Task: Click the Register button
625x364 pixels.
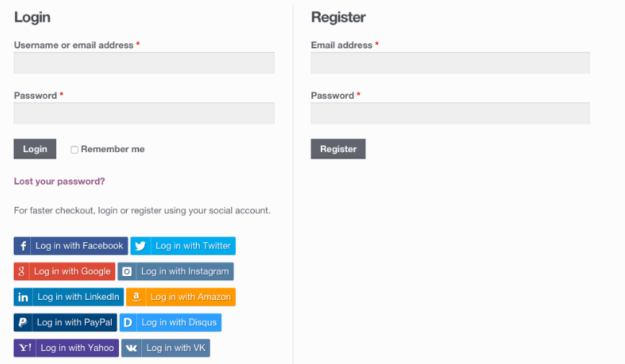Action: pos(338,148)
